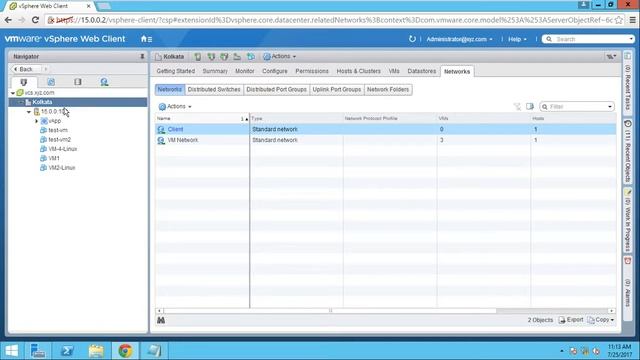Show Network Folders list

point(388,89)
